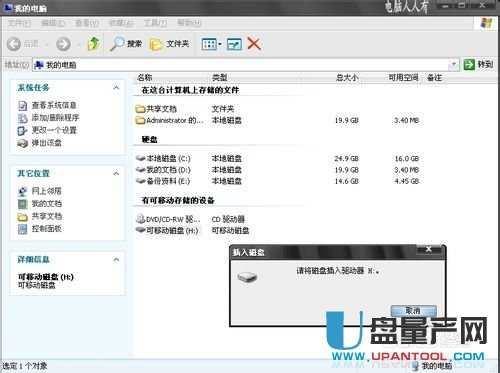Sort by the 备注 column header

click(434, 78)
